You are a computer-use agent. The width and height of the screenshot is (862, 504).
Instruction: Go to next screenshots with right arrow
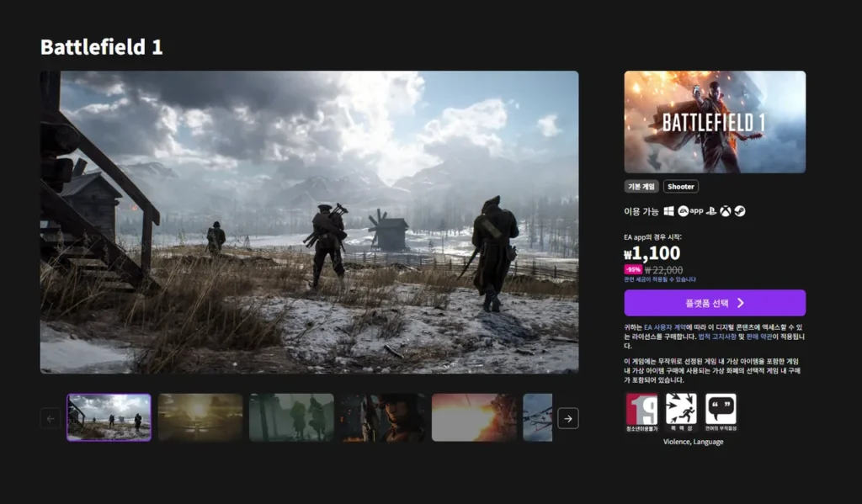point(568,418)
